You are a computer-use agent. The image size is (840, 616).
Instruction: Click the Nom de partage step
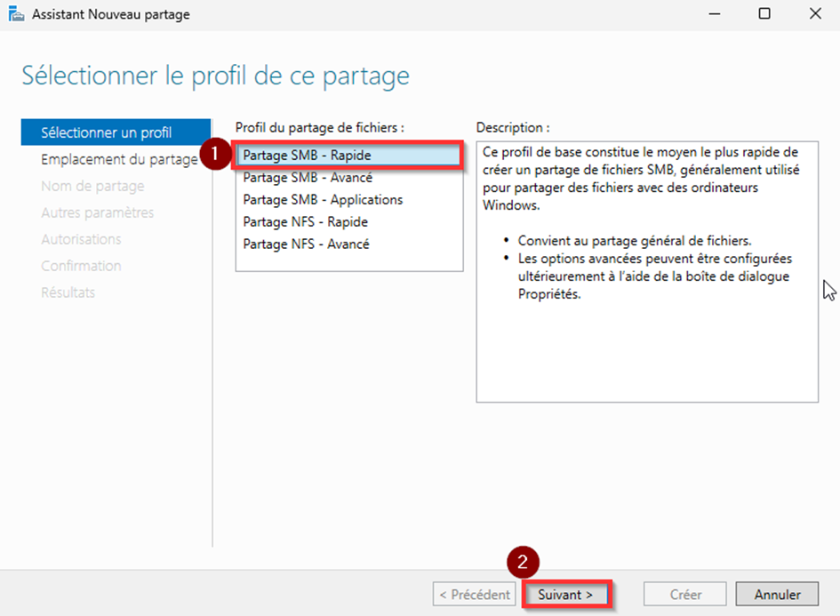tap(92, 187)
